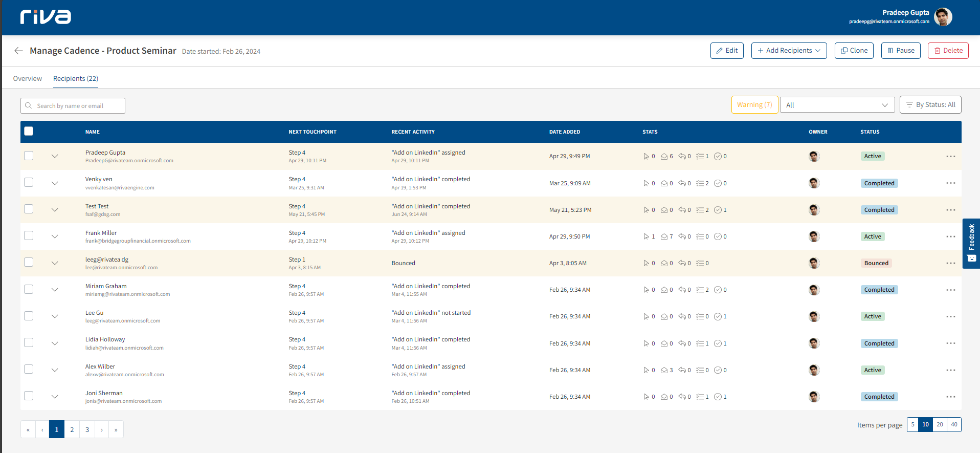The image size is (980, 453).
Task: Click the Riva logo in the header
Action: pos(46,17)
